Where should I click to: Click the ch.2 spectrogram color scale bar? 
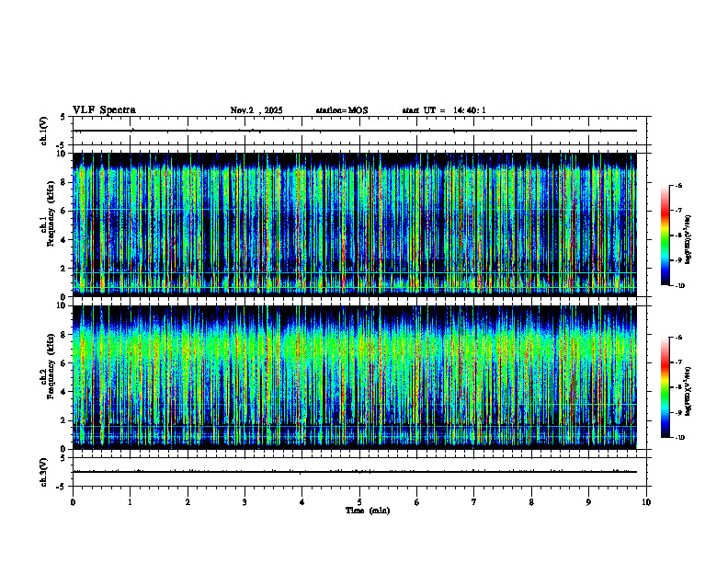[x=665, y=387]
